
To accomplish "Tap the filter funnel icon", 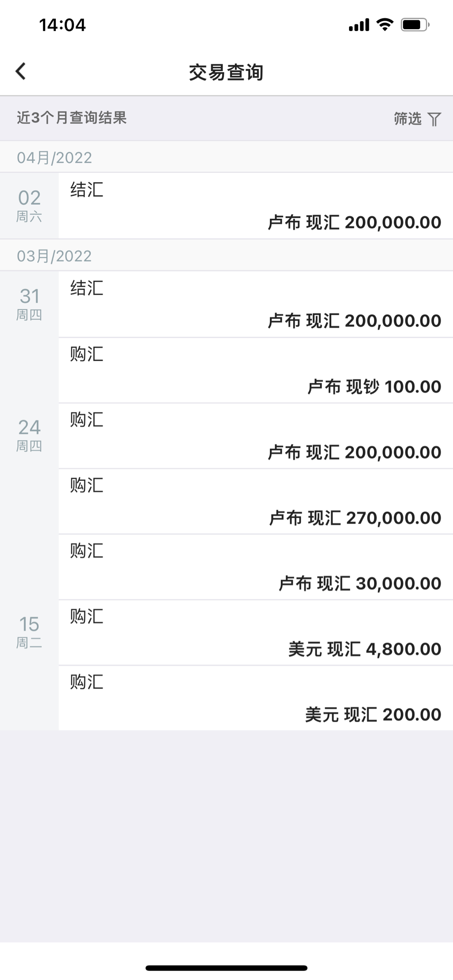I will point(434,119).
